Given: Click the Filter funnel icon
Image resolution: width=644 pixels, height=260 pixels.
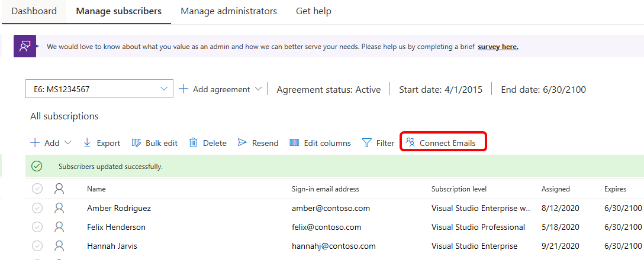Looking at the screenshot, I should [367, 143].
